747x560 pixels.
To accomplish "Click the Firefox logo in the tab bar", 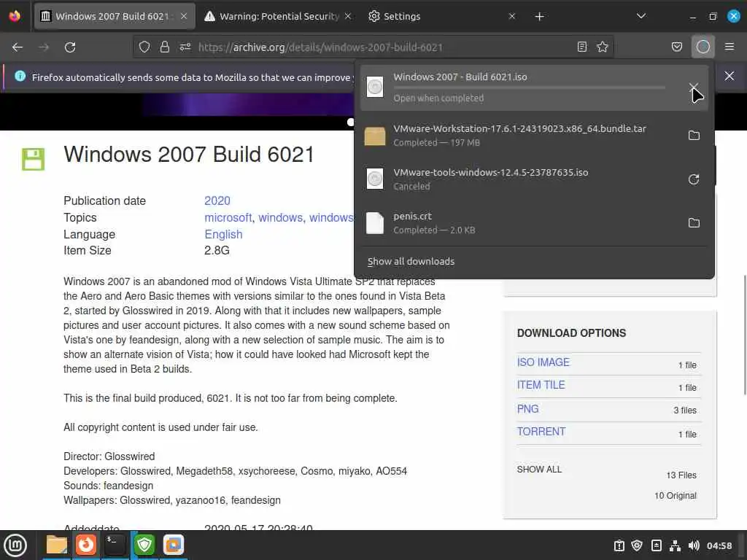I will coord(15,16).
